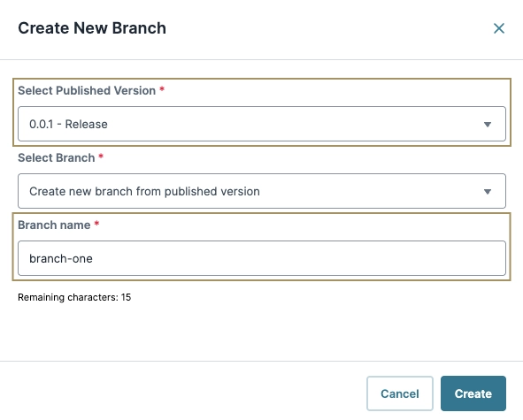Image resolution: width=523 pixels, height=420 pixels.
Task: Click the Branch name label
Action: (54, 225)
